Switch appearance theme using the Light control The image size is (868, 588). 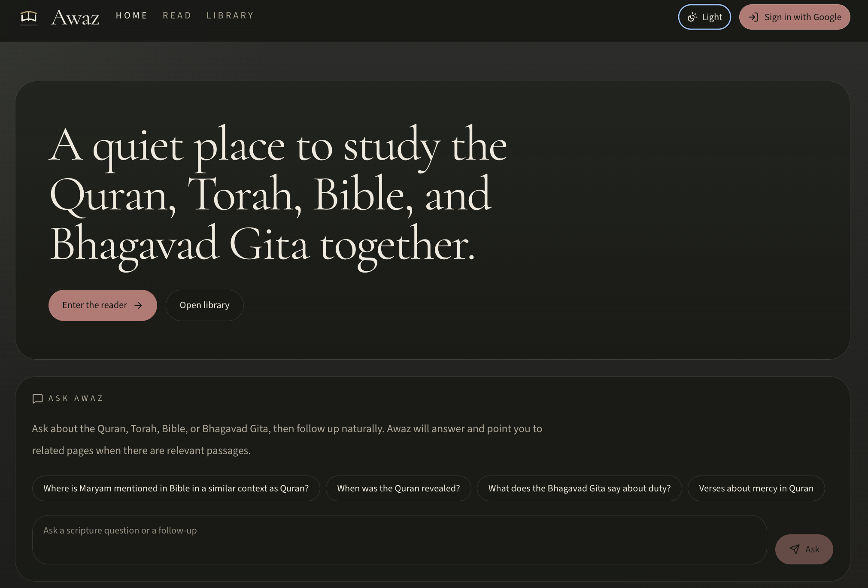pyautogui.click(x=704, y=17)
